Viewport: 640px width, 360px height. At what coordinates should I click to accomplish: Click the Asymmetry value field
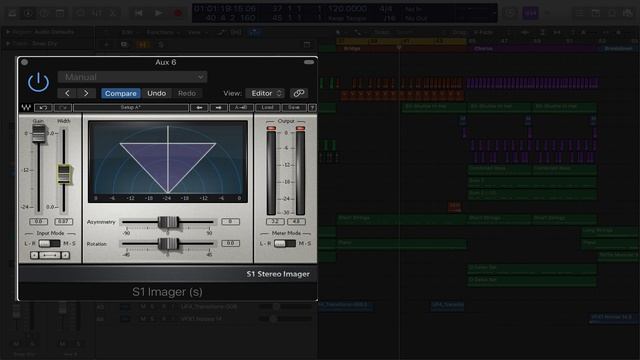tap(230, 222)
